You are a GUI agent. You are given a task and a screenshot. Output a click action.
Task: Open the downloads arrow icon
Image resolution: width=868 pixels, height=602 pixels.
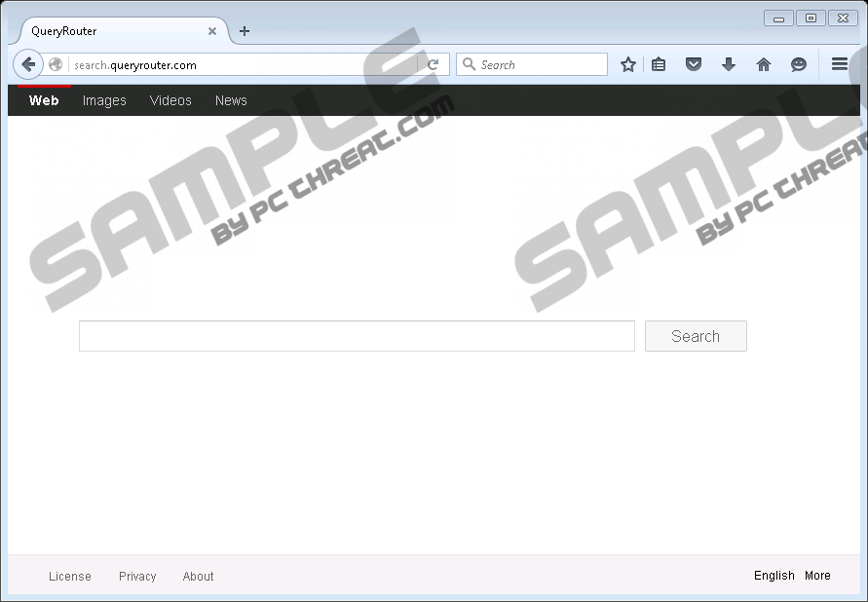click(728, 65)
